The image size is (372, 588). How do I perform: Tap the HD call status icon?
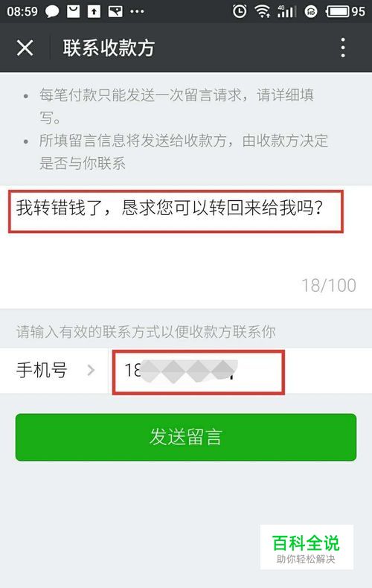point(311,12)
